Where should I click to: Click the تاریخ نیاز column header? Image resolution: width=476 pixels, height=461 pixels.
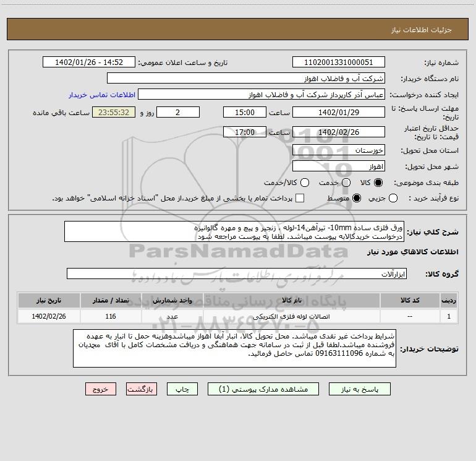pos(49,300)
